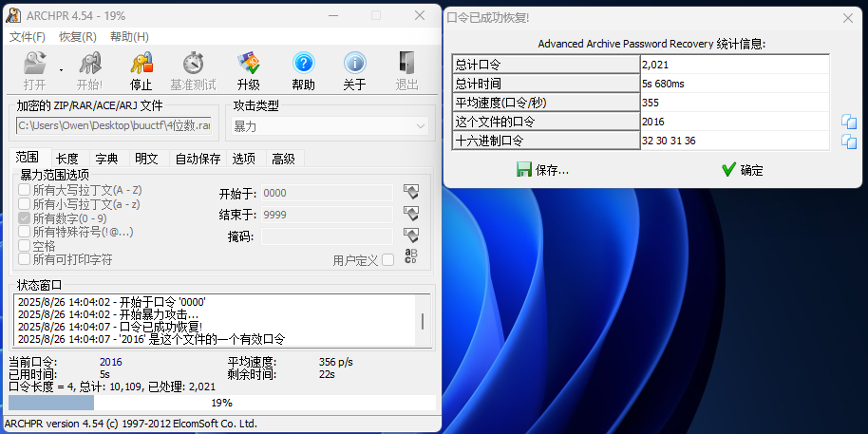Close the 口令已成功恢复 dialog
Screen dimensions: 868x434
(847, 18)
